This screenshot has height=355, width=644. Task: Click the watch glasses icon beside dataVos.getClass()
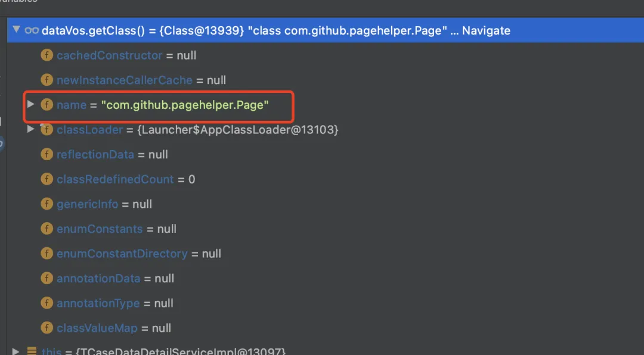[x=32, y=30]
